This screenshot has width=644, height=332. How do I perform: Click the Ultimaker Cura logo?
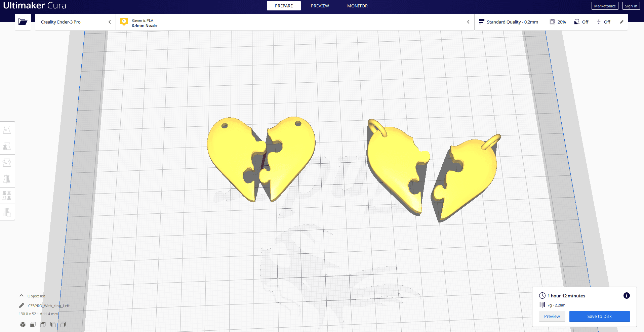coord(35,5)
